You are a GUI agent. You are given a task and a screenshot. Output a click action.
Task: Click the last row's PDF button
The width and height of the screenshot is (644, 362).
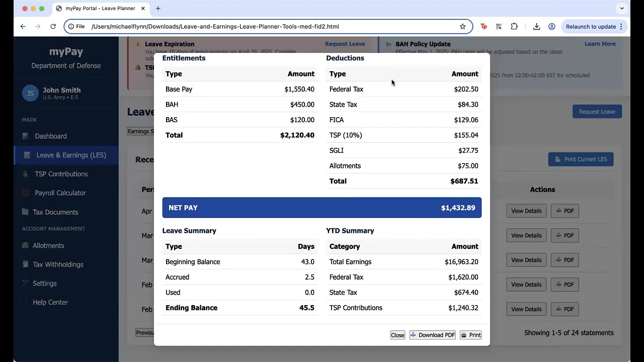565,309
